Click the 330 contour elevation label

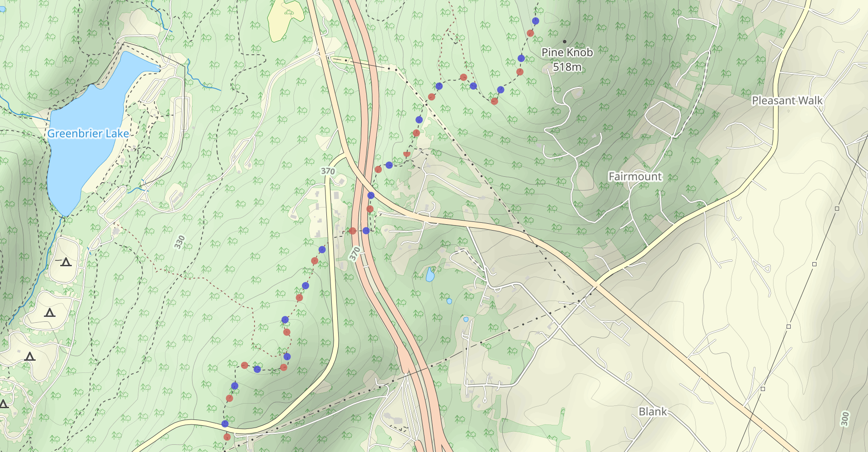coord(180,242)
